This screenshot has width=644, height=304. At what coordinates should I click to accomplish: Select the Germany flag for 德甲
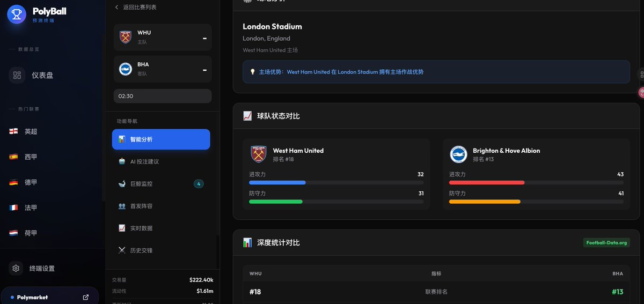tap(13, 182)
